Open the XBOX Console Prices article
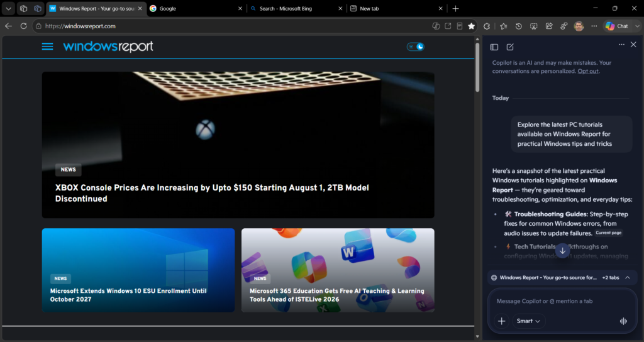This screenshot has height=342, width=644. (x=212, y=193)
